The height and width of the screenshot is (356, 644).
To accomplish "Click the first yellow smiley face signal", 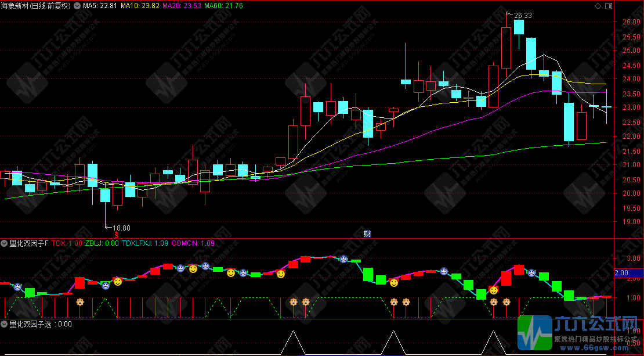I will [x=118, y=281].
